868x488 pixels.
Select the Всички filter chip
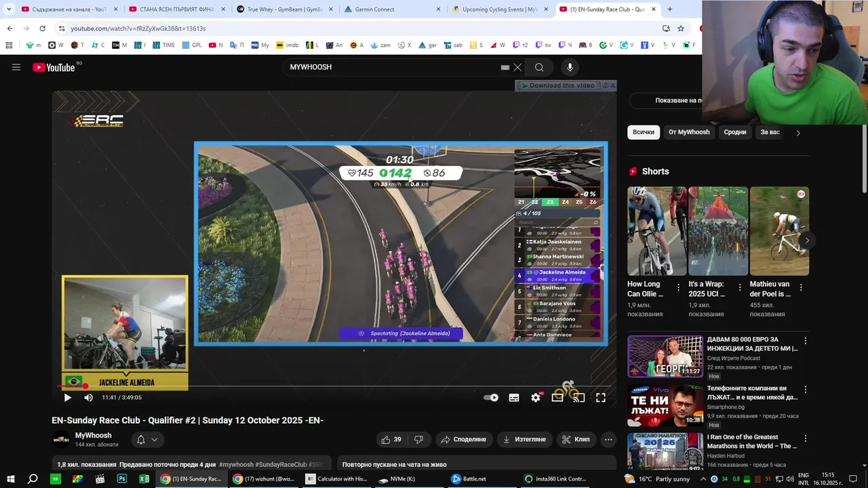(644, 132)
